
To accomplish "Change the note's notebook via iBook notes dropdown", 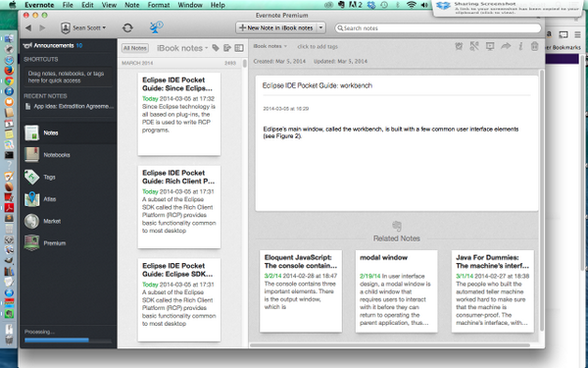I will (269, 46).
